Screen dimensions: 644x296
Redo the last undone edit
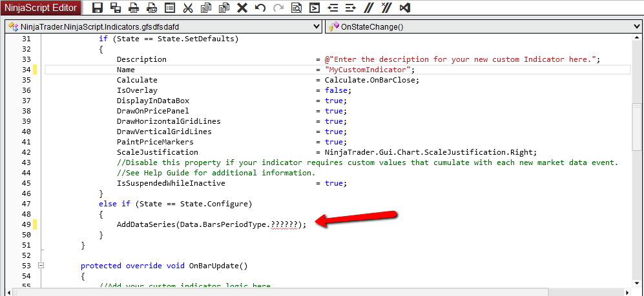click(x=278, y=7)
